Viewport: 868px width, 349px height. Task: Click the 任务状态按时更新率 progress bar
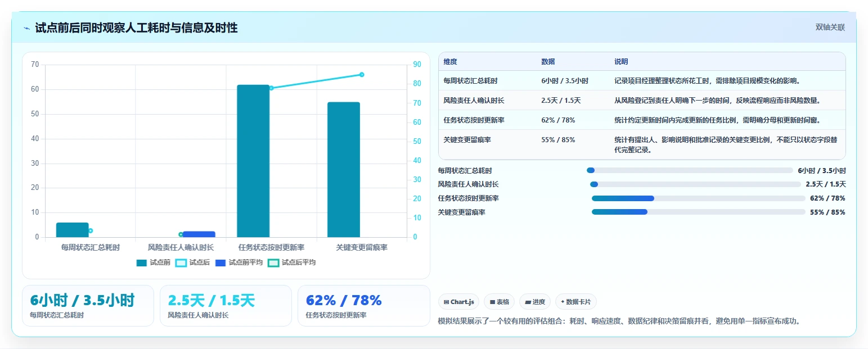point(699,198)
